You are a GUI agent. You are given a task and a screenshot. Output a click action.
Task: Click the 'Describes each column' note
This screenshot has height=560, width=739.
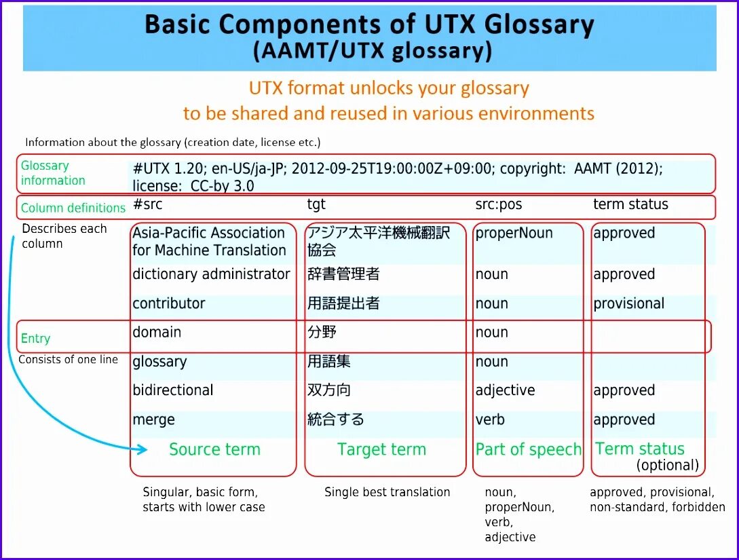coord(64,236)
